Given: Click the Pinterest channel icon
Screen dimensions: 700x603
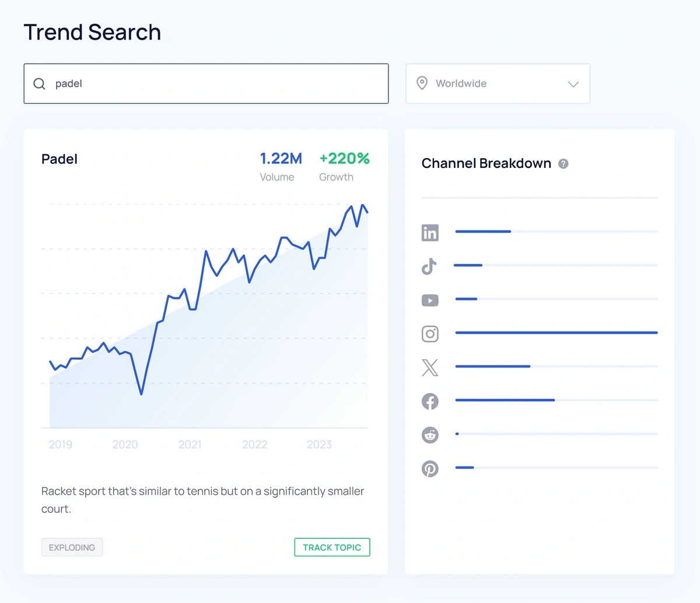Looking at the screenshot, I should pos(430,469).
